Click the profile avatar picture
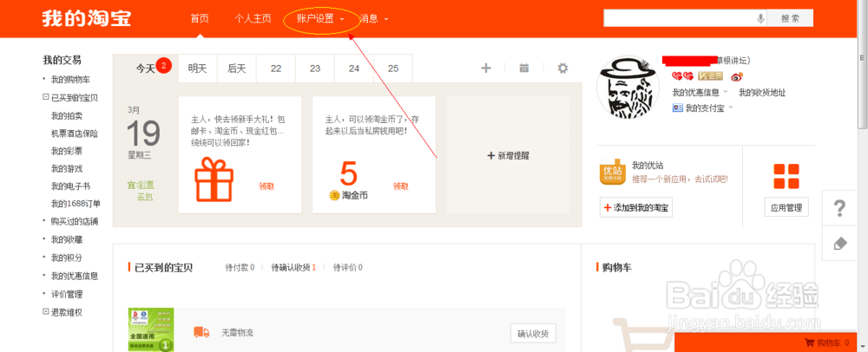The width and height of the screenshot is (868, 352). (x=628, y=87)
